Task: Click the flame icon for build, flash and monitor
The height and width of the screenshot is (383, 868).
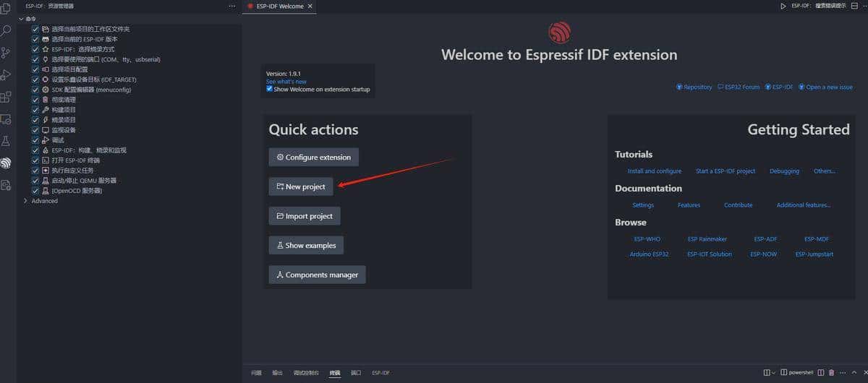Action: pyautogui.click(x=46, y=150)
